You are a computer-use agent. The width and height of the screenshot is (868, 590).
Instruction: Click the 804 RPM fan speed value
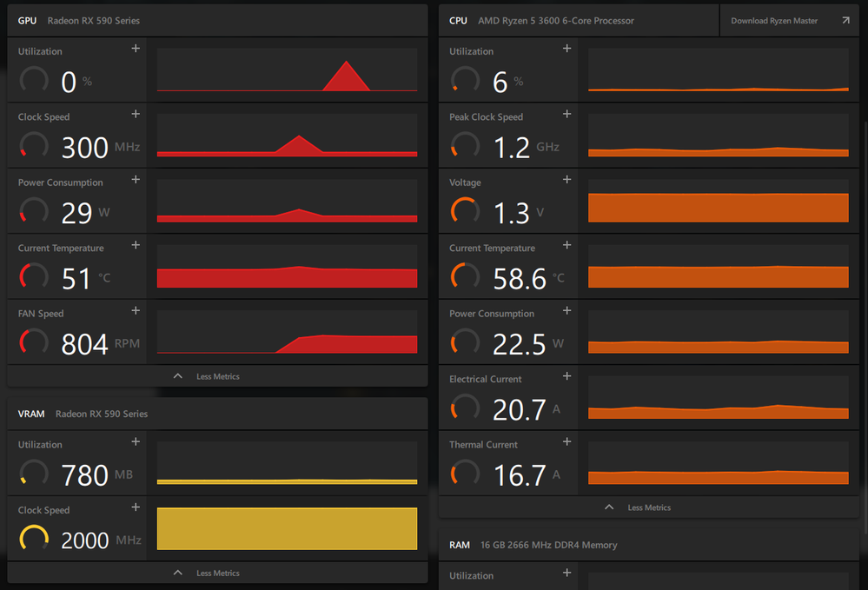(x=100, y=344)
